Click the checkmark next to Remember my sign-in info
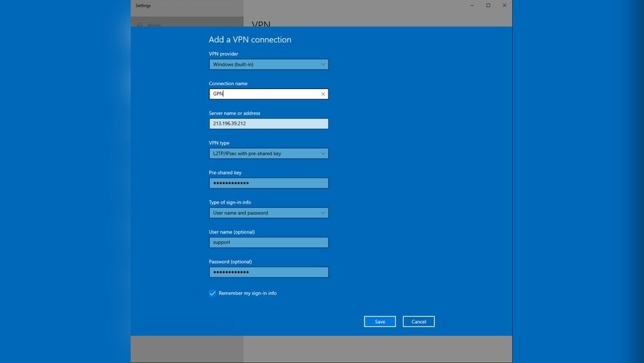 point(213,293)
